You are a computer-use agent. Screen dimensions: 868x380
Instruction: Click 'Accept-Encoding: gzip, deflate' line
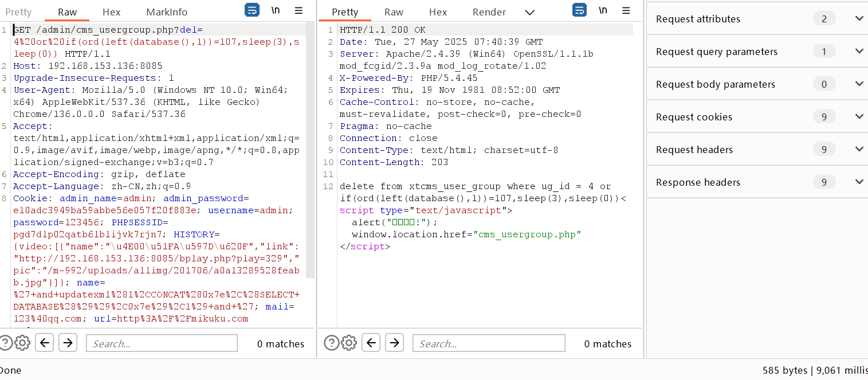point(99,174)
